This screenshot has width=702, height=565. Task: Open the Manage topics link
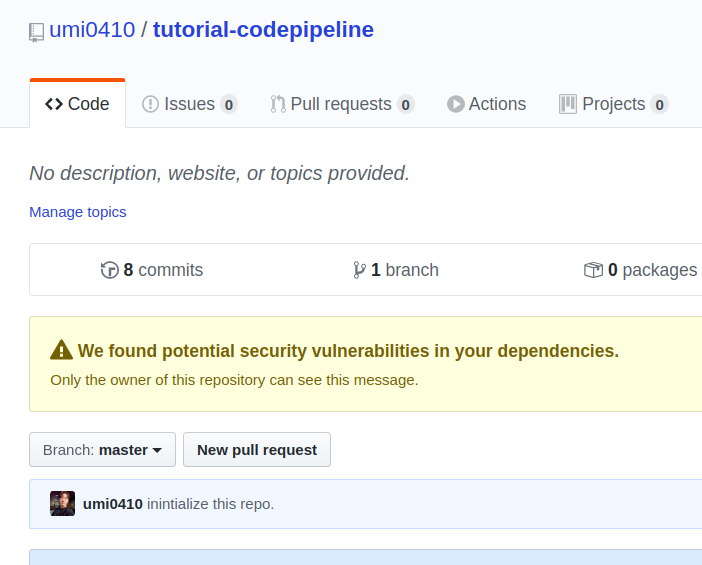[x=78, y=212]
